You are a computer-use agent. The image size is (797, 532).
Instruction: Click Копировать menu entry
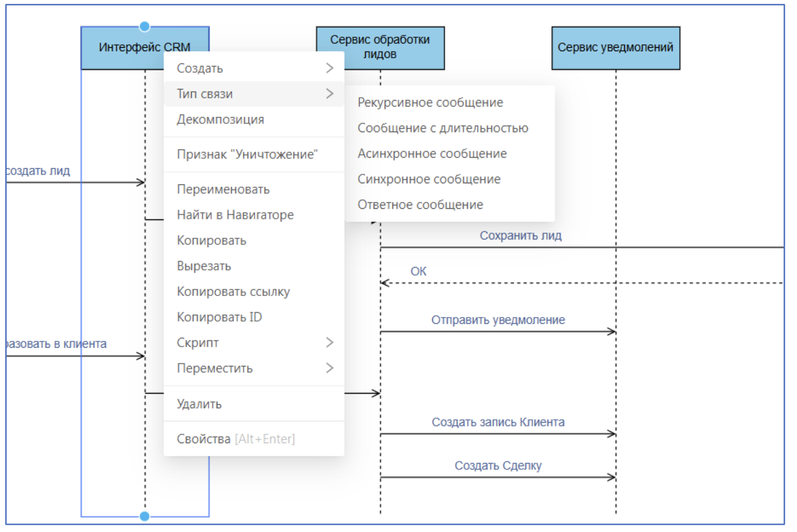tap(211, 240)
